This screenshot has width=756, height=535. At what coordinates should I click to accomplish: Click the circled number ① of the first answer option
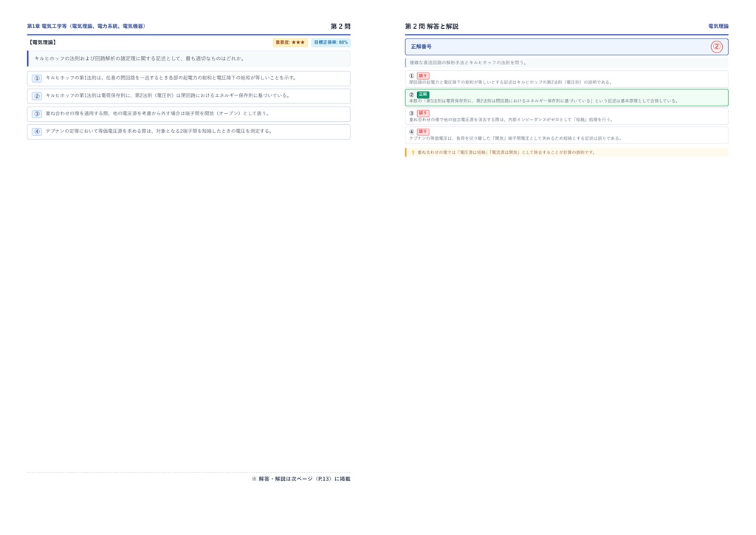[37, 78]
